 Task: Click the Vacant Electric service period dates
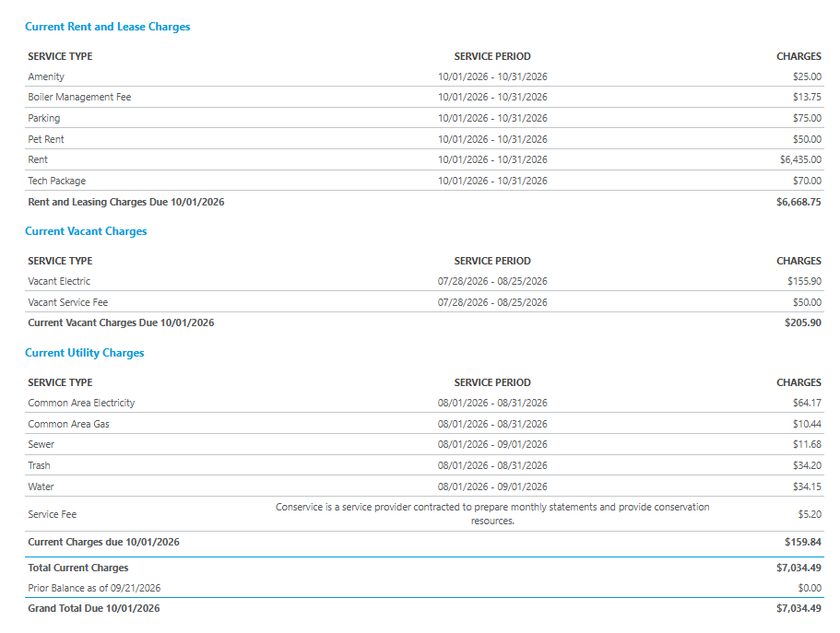(x=492, y=281)
